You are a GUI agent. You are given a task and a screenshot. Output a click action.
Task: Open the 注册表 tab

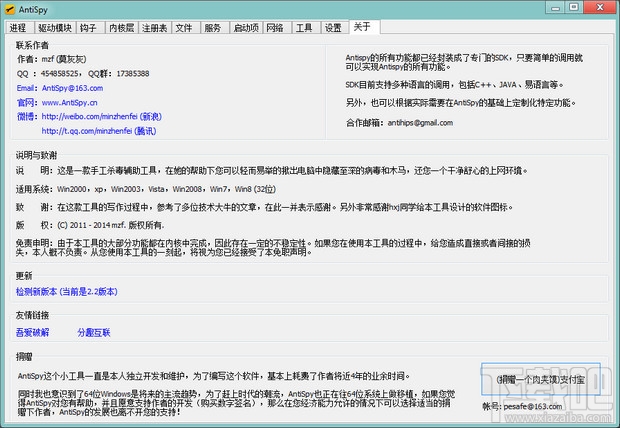click(155, 28)
